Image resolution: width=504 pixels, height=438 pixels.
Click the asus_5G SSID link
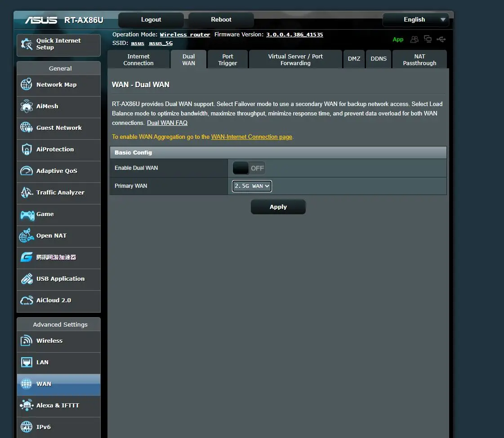pos(161,43)
